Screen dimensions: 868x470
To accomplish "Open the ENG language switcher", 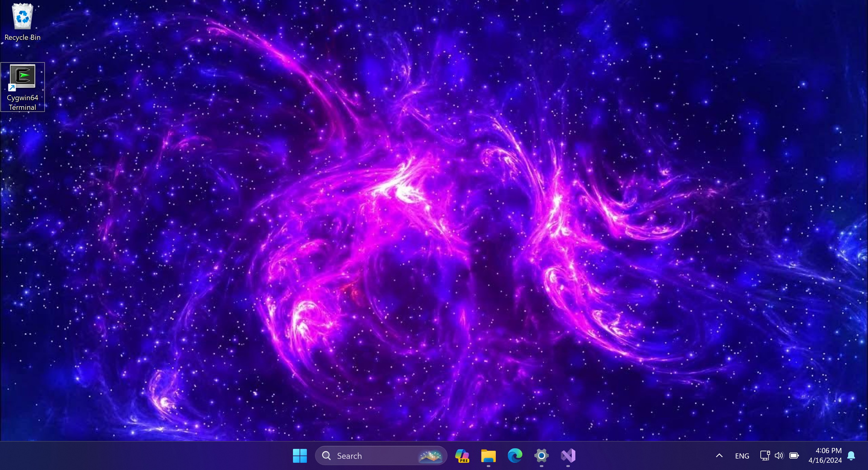I will (742, 456).
